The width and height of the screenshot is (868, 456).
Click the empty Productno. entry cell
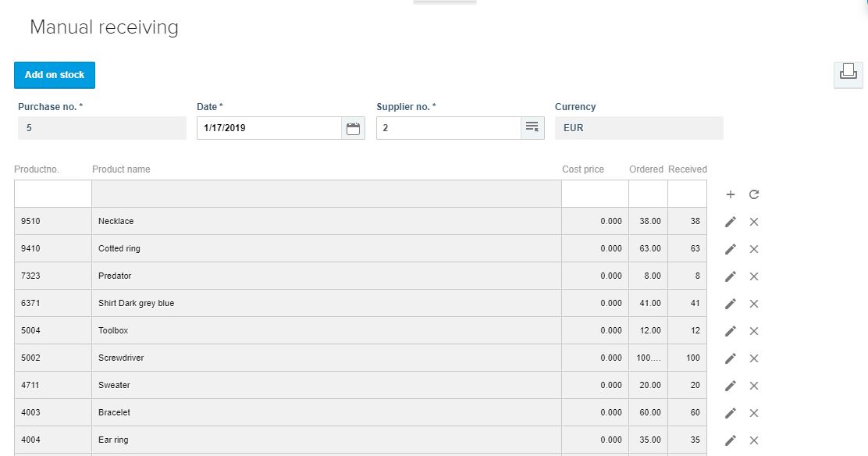(x=53, y=194)
